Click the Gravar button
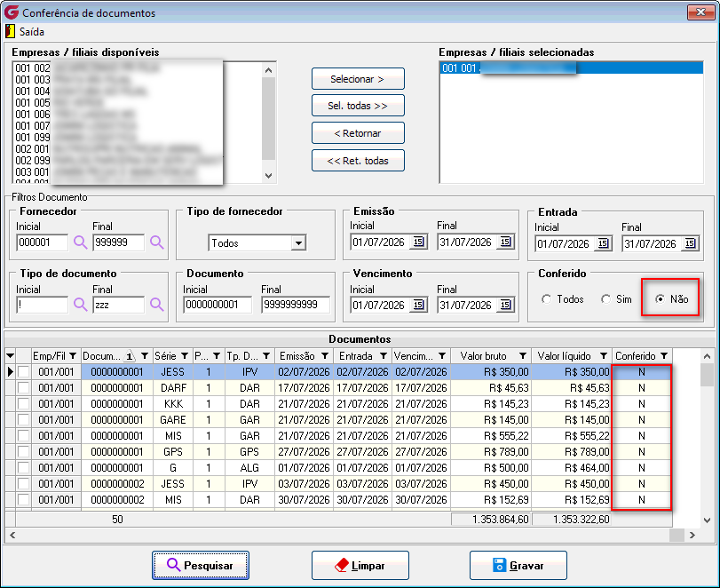Screen dimensions: 720x588 coord(518,565)
